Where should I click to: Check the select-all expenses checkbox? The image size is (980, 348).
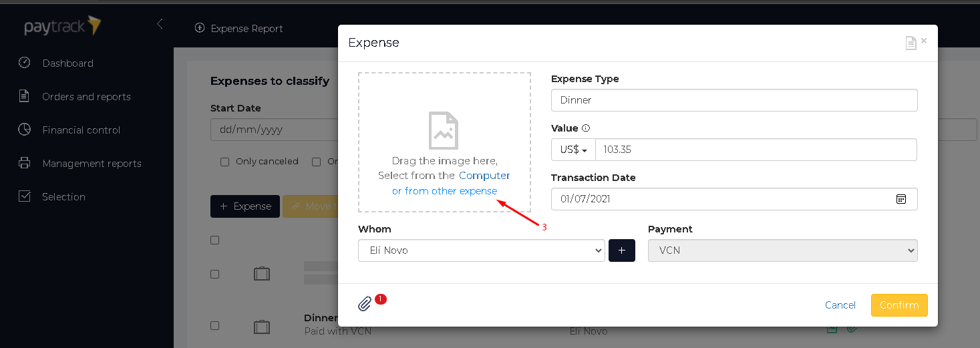pos(214,240)
